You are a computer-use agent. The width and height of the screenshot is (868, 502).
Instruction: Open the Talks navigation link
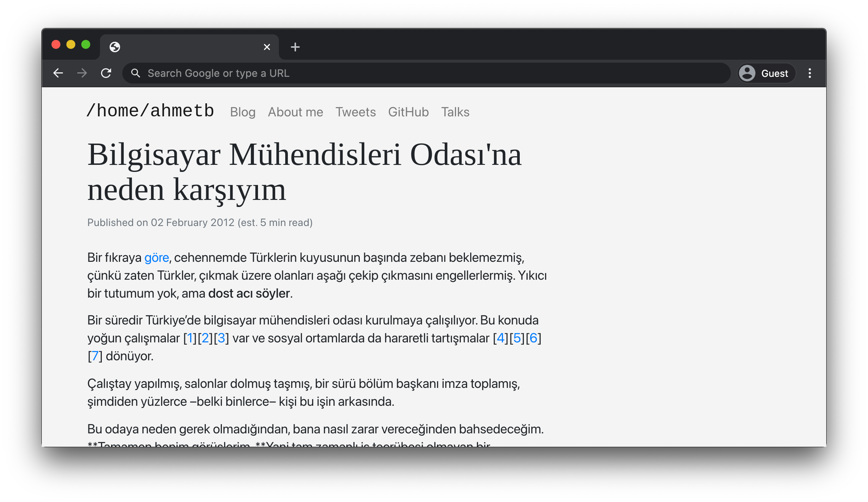pyautogui.click(x=455, y=112)
